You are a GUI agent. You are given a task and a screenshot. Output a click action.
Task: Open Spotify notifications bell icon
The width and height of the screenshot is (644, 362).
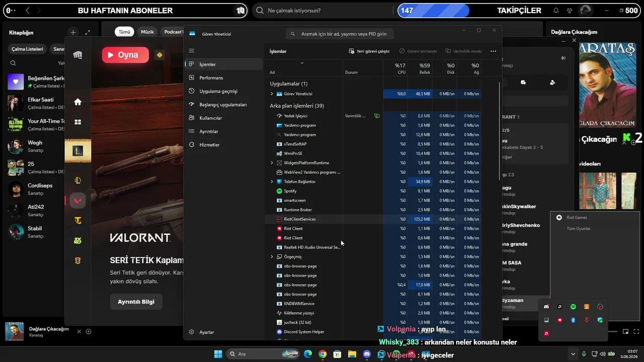tap(556, 10)
